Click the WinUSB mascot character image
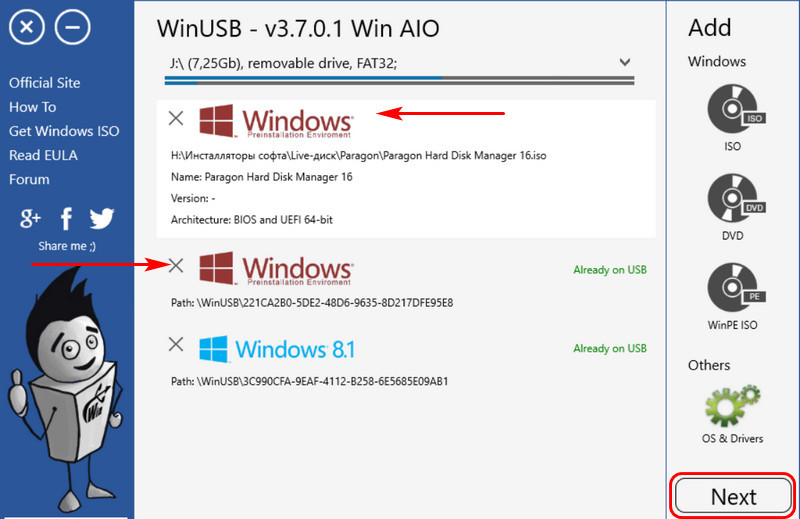 [x=66, y=390]
